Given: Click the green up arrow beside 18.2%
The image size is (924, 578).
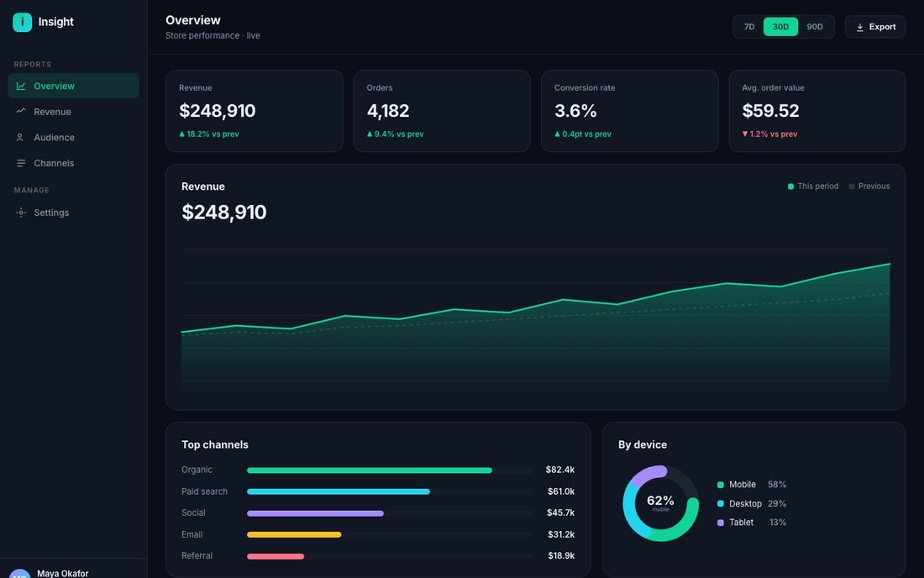Looking at the screenshot, I should pyautogui.click(x=182, y=134).
